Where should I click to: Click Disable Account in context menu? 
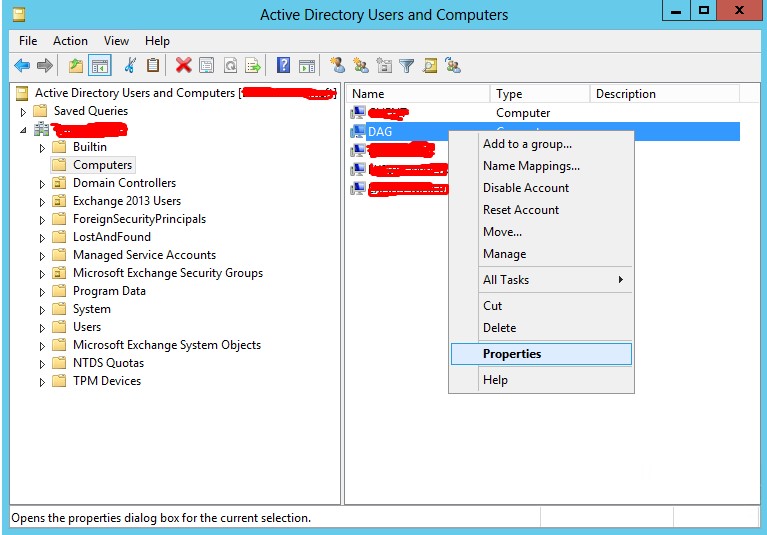[x=525, y=188]
